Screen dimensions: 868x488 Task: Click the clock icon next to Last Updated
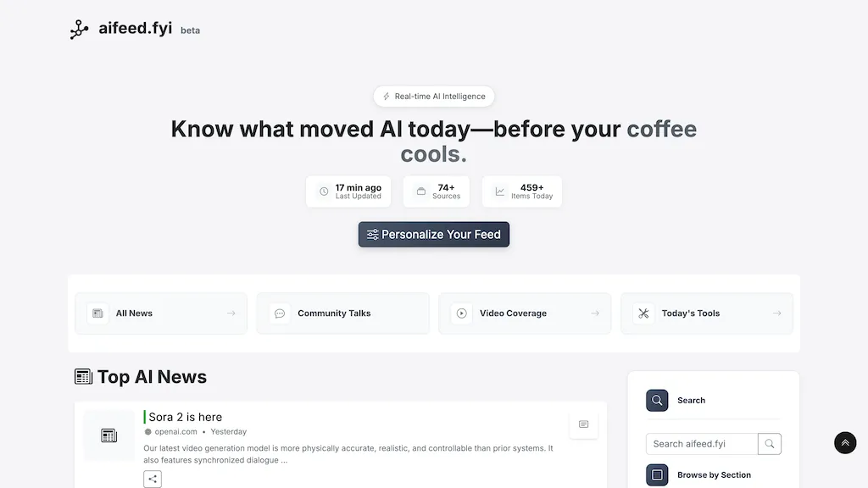[324, 191]
